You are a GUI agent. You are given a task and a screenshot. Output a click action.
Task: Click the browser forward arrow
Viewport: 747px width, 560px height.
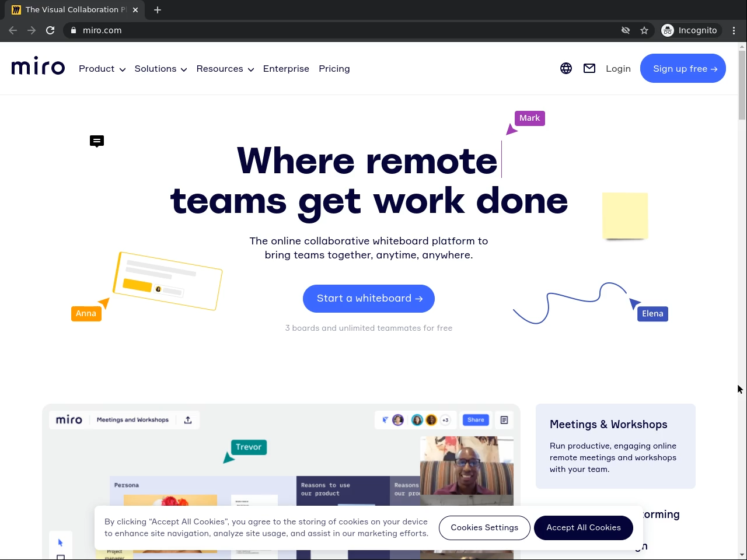point(32,30)
